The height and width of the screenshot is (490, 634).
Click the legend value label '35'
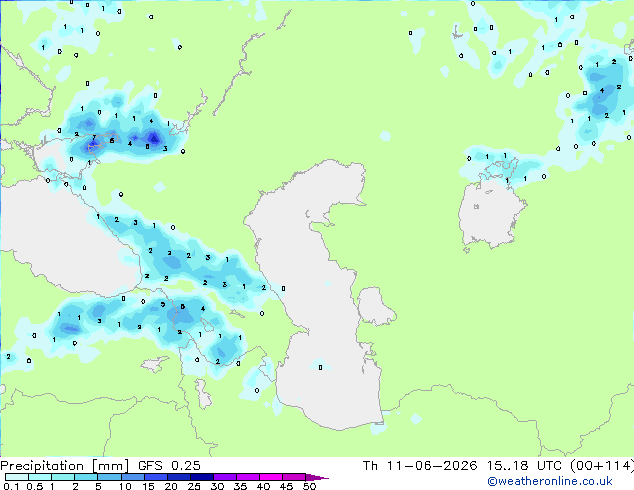pos(240,486)
